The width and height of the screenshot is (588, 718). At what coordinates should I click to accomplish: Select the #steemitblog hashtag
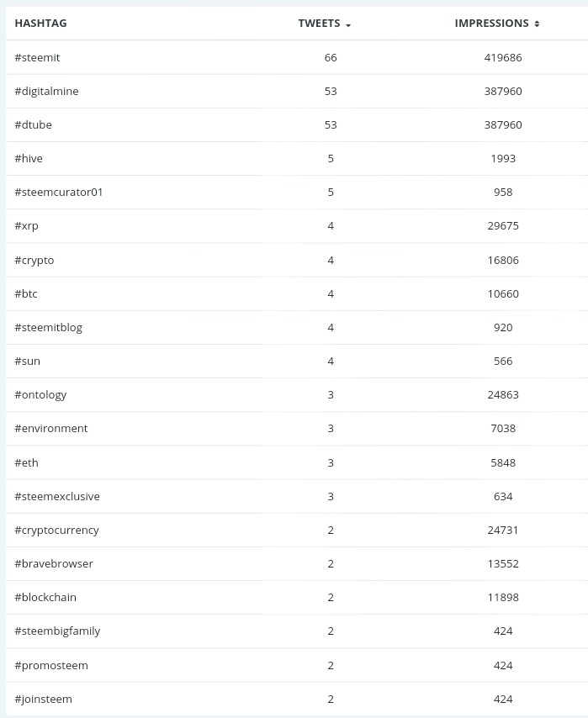pyautogui.click(x=49, y=328)
